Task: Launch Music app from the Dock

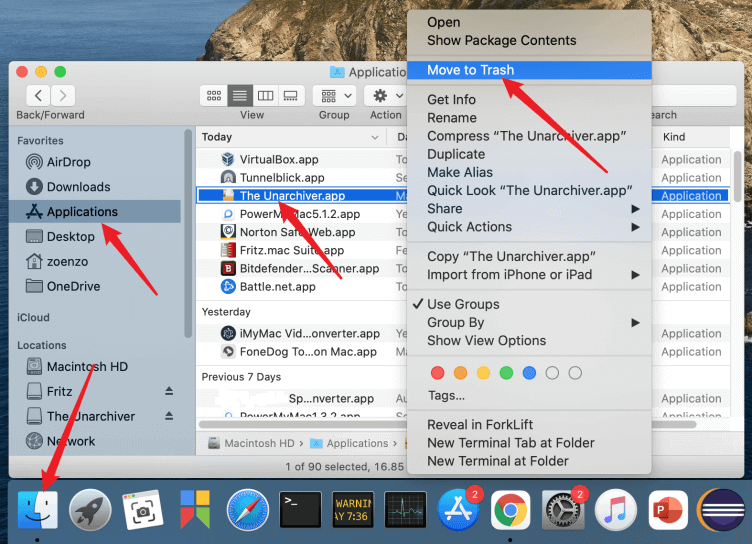Action: click(x=616, y=510)
